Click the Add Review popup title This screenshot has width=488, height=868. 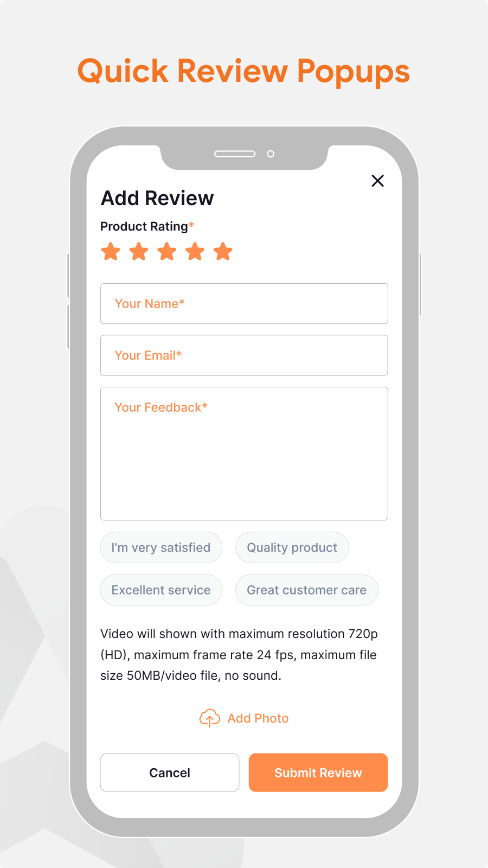point(157,198)
